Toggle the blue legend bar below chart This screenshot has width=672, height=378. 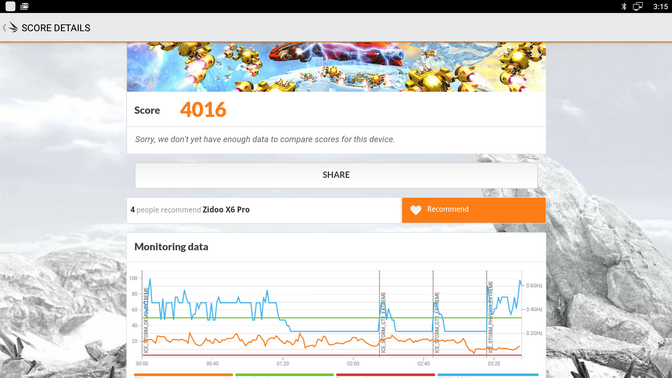[x=488, y=375]
